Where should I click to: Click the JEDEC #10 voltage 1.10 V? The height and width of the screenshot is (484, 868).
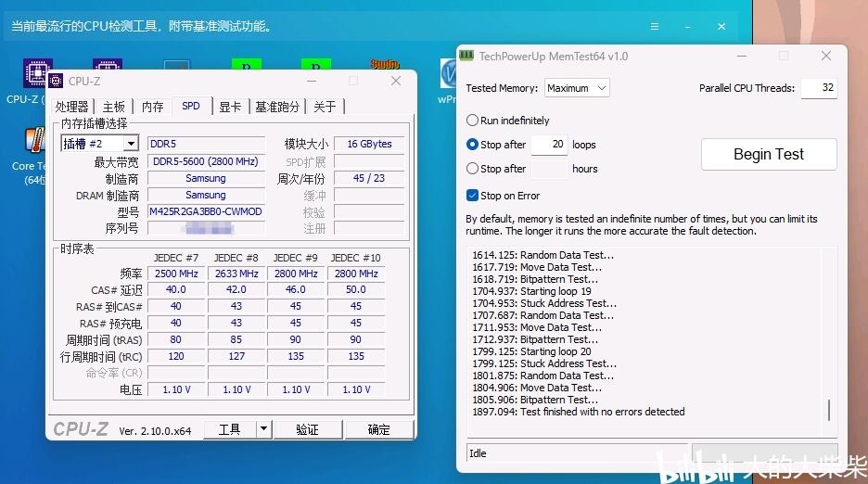point(356,389)
